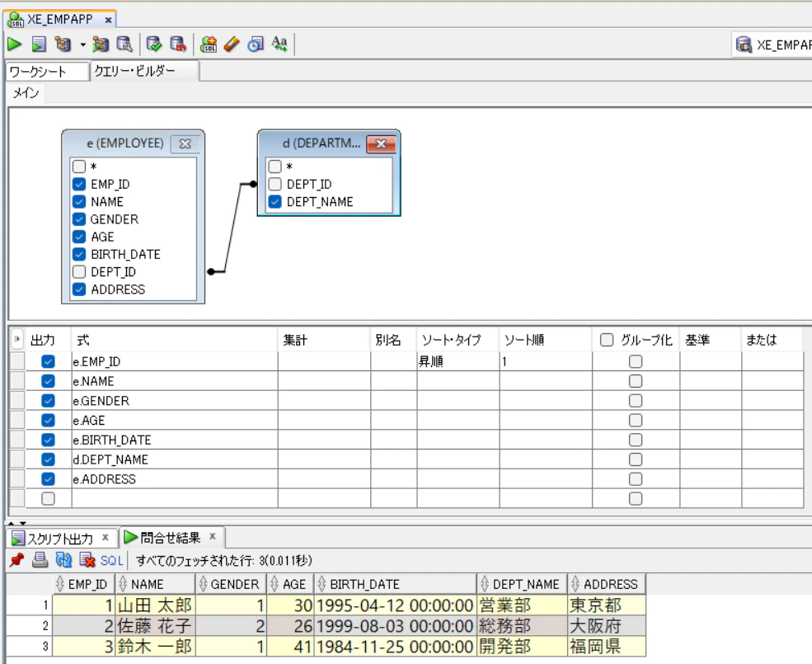The image size is (812, 664).
Task: Close the スクリプト出力 tab
Action: point(106,537)
